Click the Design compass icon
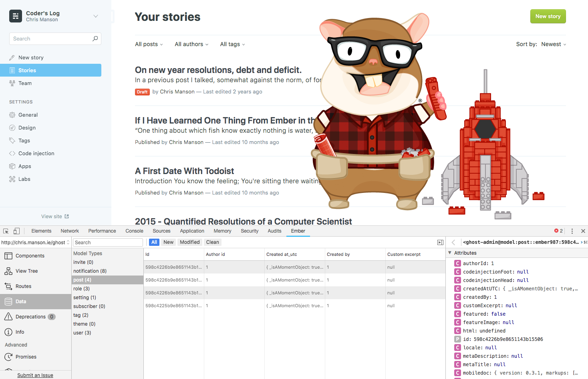 coord(12,128)
